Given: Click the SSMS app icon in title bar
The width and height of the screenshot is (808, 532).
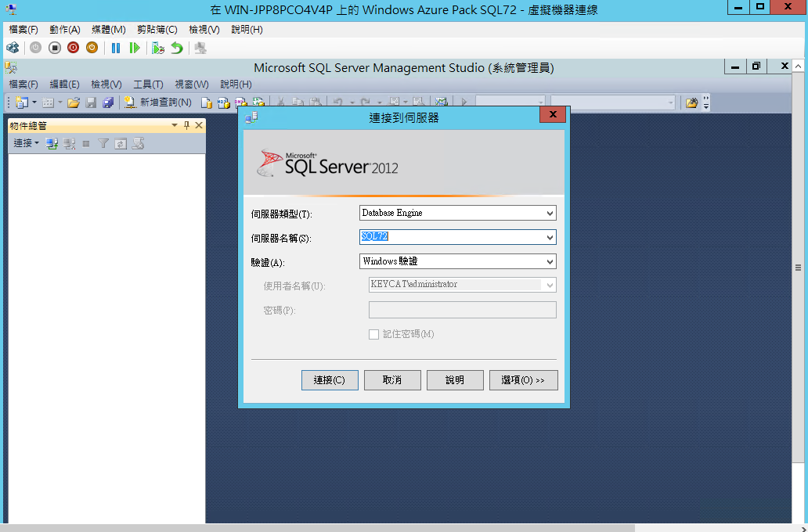Looking at the screenshot, I should coord(11,67).
